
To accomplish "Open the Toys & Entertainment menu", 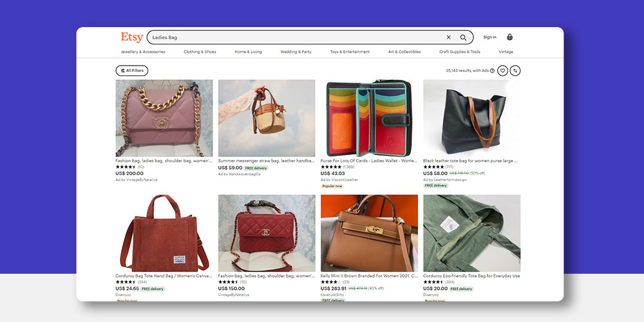I will tap(350, 52).
